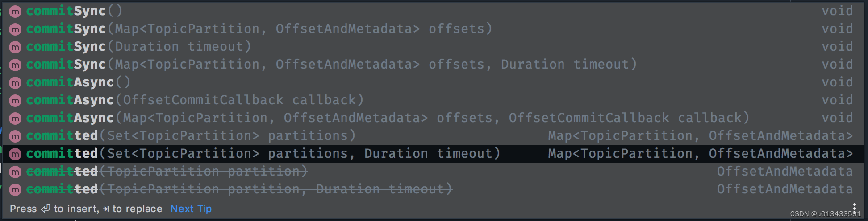Viewport: 868px width, 221px height.
Task: Click the method icon of the highlighted committed row
Action: pos(15,154)
